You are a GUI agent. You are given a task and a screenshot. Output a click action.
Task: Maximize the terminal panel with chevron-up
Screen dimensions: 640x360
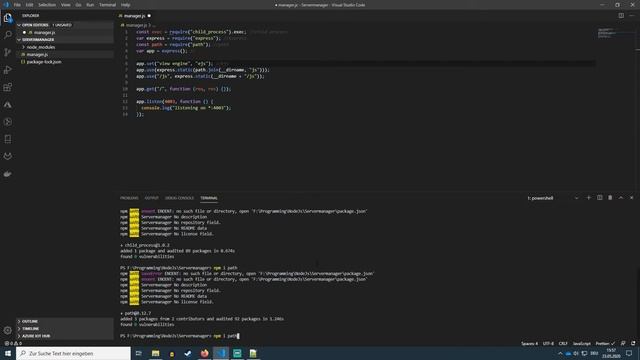(621, 198)
